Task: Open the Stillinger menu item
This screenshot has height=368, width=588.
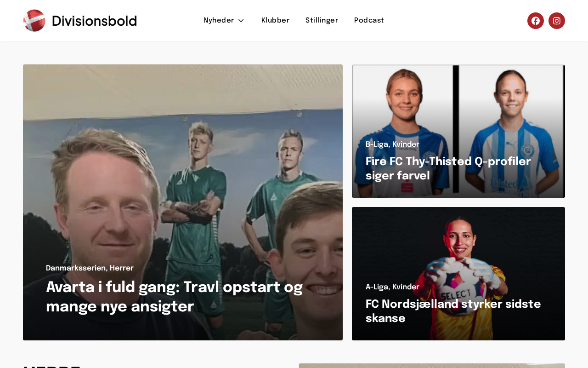Action: (322, 21)
